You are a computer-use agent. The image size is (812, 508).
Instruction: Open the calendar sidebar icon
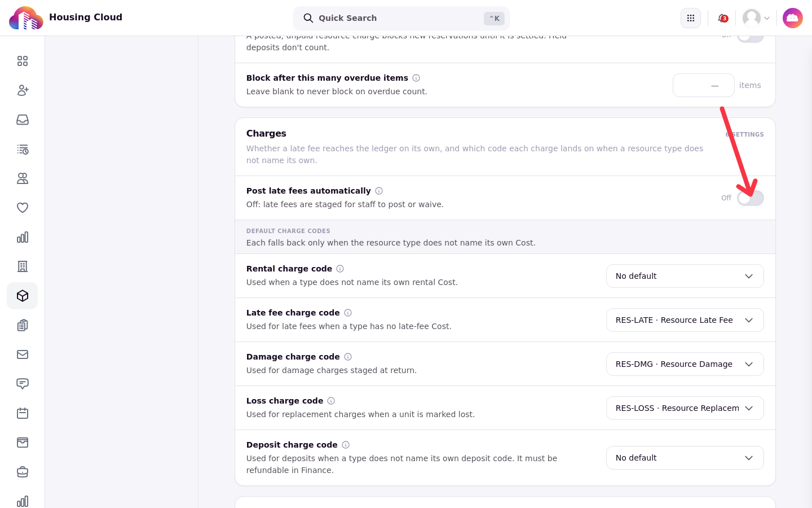(23, 413)
